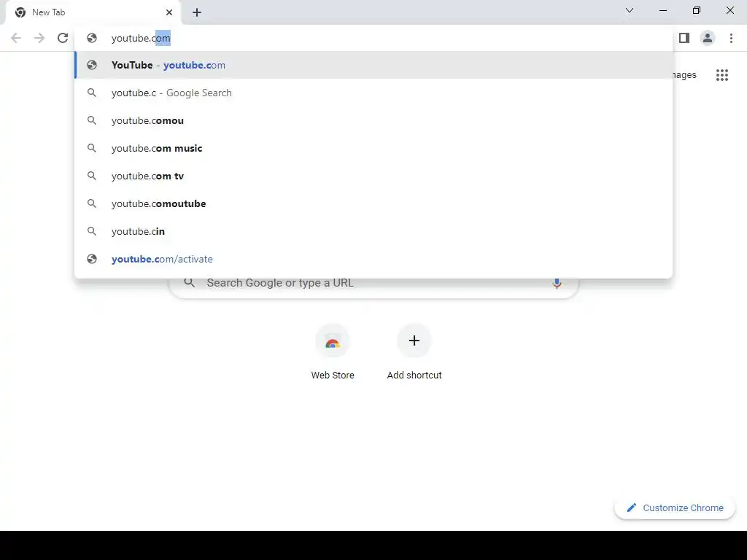Pick the youtube.com music suggestion
Viewport: 747px width, 560px height.
pyautogui.click(x=373, y=148)
